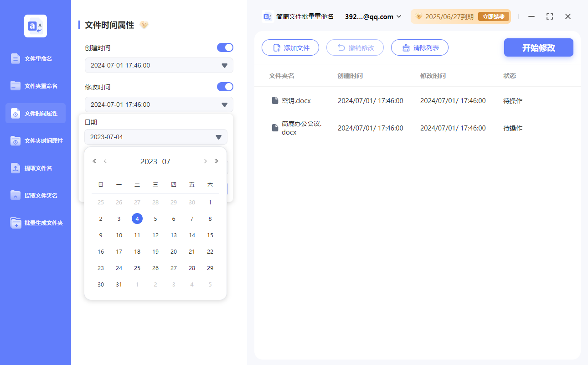This screenshot has width=588, height=365.
Task: Click the 添加文件 button
Action: pyautogui.click(x=290, y=47)
